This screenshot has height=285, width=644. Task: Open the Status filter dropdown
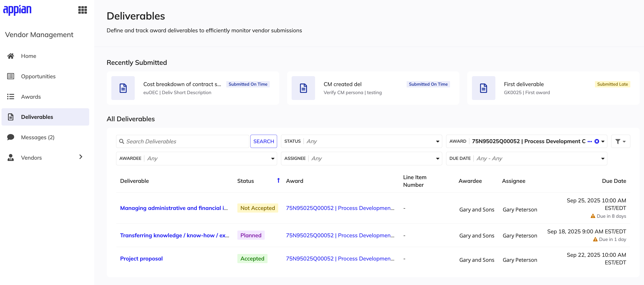(x=361, y=141)
